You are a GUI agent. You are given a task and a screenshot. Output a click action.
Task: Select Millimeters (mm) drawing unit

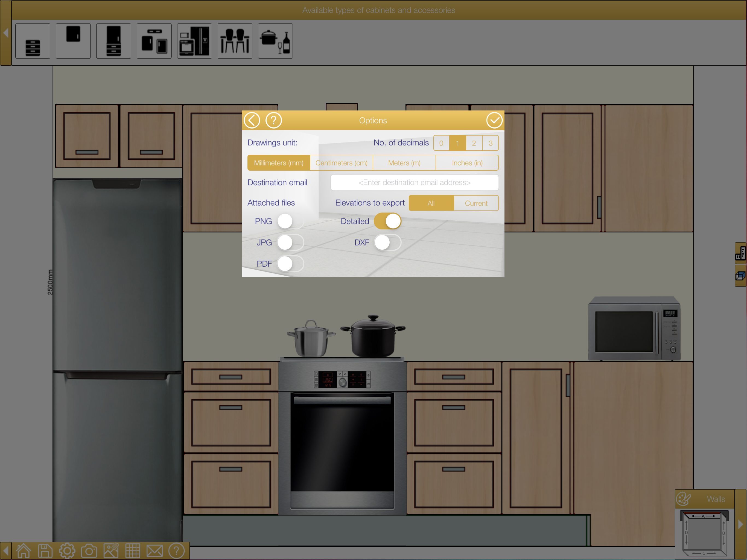pyautogui.click(x=279, y=163)
